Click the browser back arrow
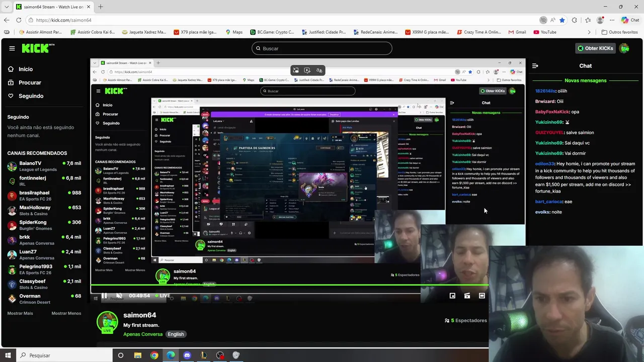 (7, 20)
